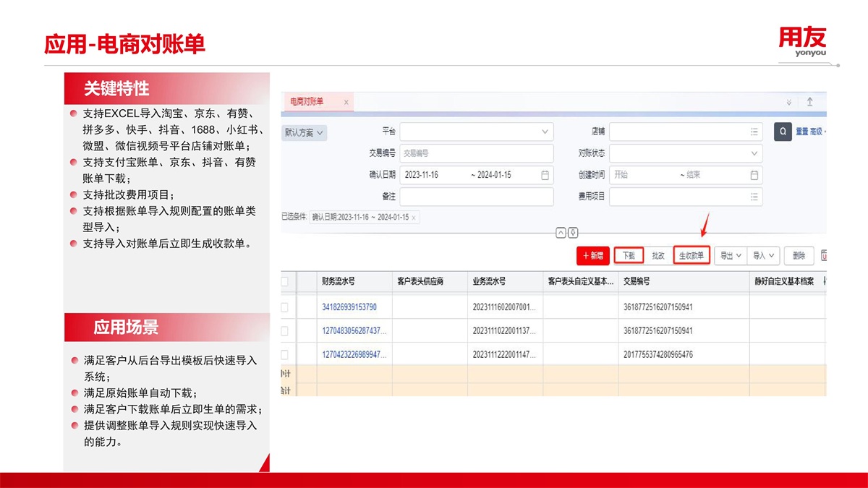Viewport: 868px width, 488px height.
Task: Click the dark search magnifier button
Action: coord(783,132)
